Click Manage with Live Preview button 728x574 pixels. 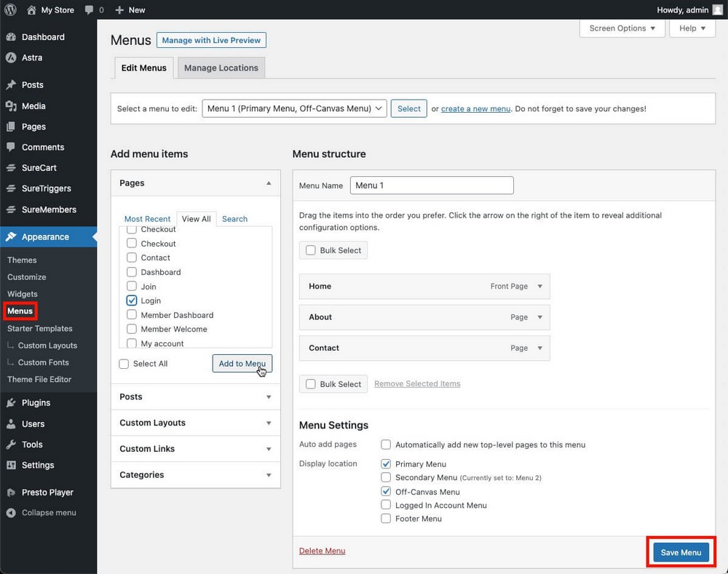pos(211,40)
